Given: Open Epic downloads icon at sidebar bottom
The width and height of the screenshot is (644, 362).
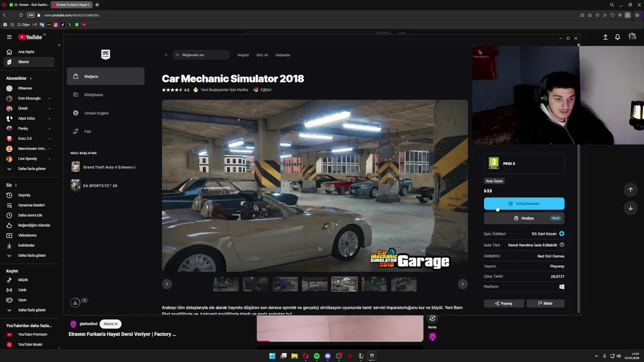Looking at the screenshot, I should [75, 302].
